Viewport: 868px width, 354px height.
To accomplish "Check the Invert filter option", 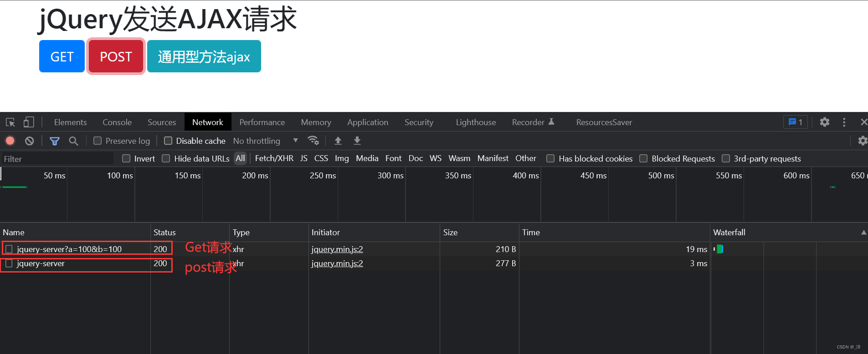I will pyautogui.click(x=126, y=158).
